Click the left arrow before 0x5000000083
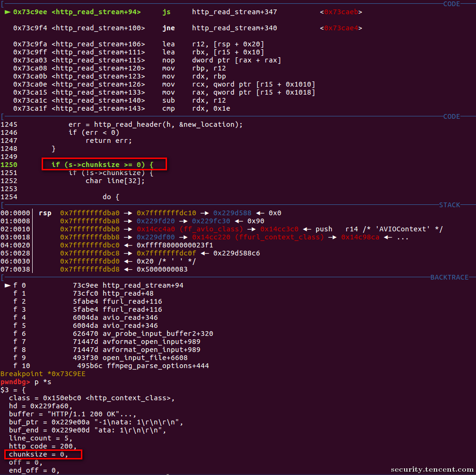This screenshot has width=476, height=475. 128,270
